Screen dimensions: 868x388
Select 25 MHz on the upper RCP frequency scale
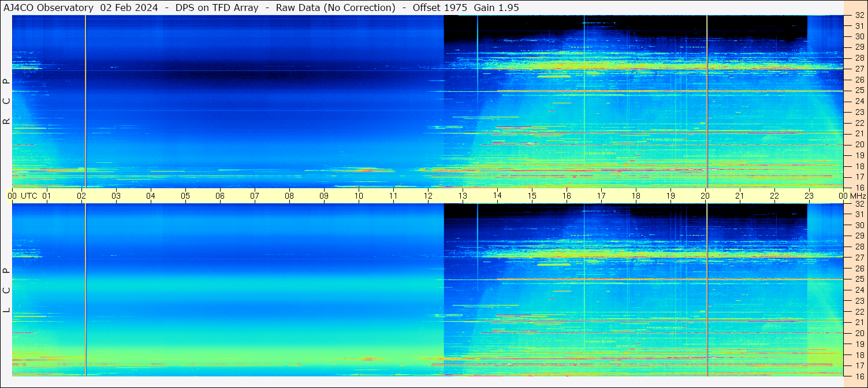tap(859, 91)
